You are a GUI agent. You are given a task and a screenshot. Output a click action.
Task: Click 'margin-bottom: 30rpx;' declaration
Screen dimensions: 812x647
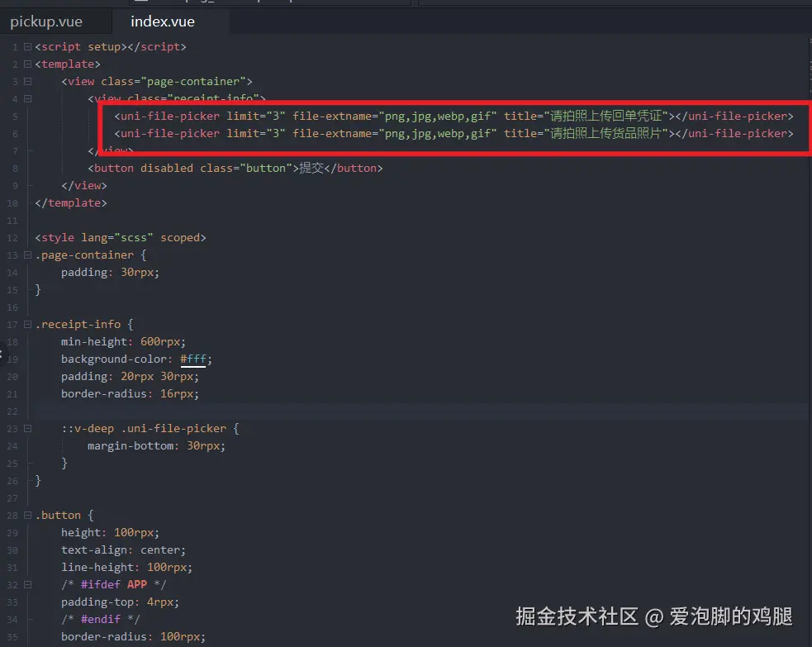156,446
